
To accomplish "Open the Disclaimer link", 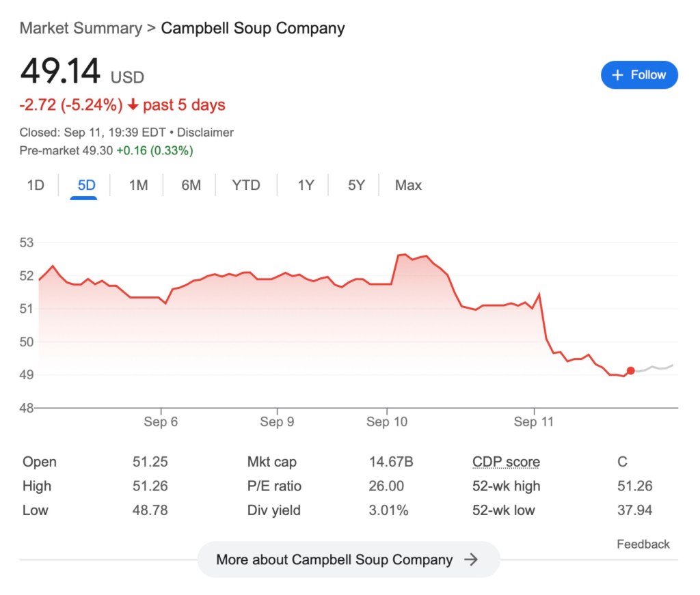I will click(205, 133).
